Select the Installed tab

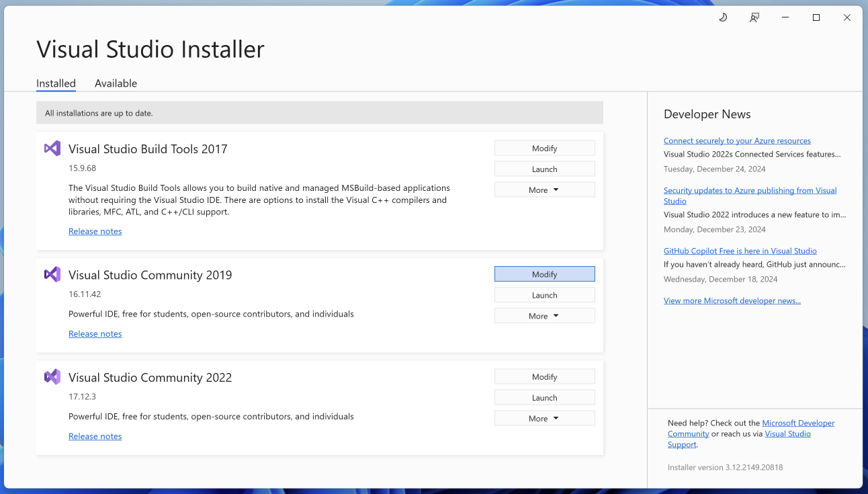pos(56,83)
